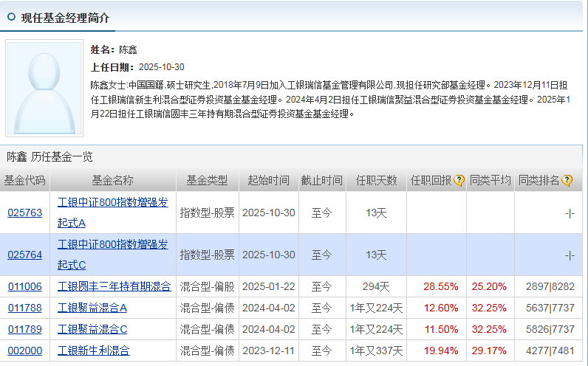Open 工银新生利混合 fund link
This screenshot has width=588, height=366.
[x=94, y=351]
